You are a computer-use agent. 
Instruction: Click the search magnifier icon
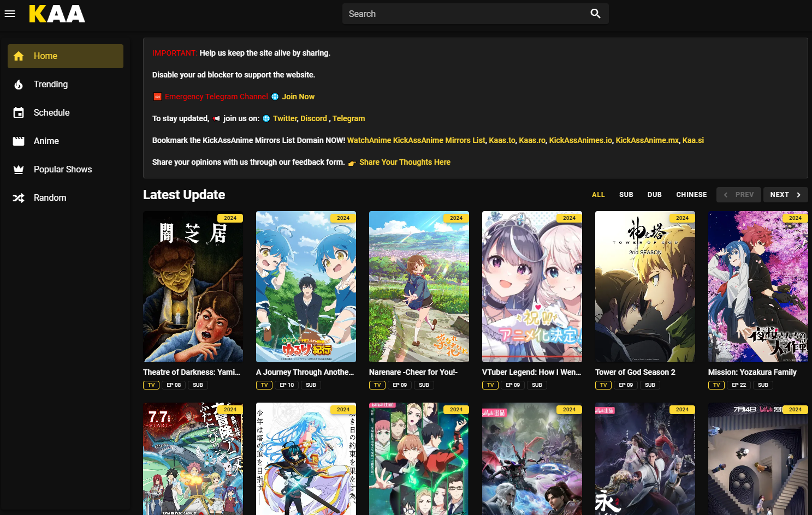595,14
